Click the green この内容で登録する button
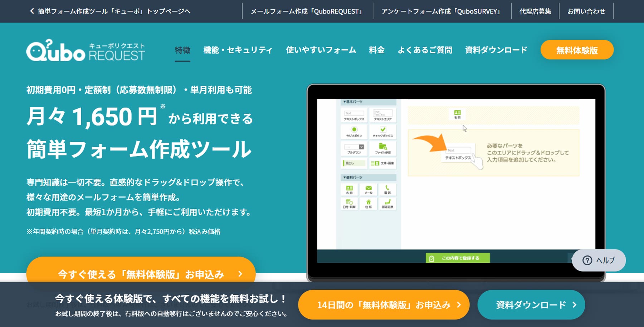The height and width of the screenshot is (327, 644). pos(458,258)
